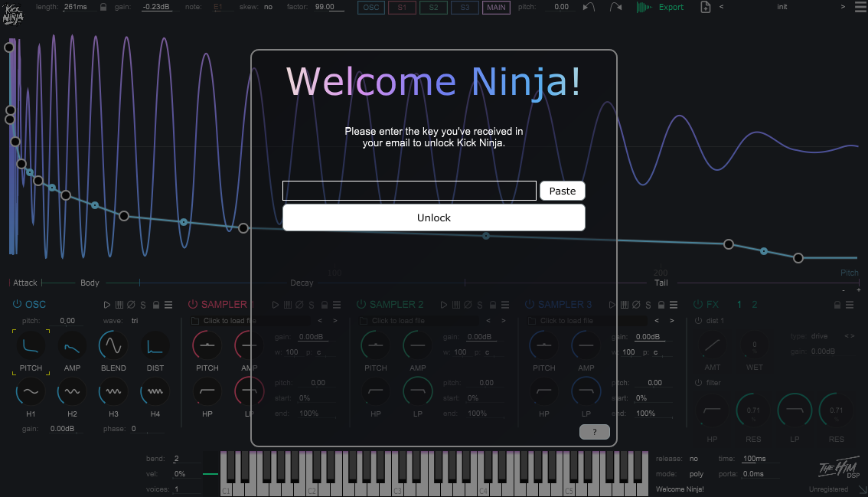The width and height of the screenshot is (868, 497).
Task: Click the skew value showing no
Action: pyautogui.click(x=268, y=7)
